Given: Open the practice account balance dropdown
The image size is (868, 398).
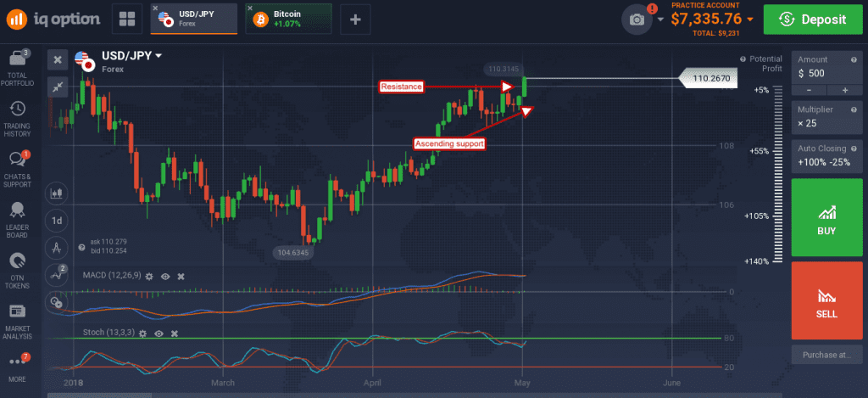Looking at the screenshot, I should (712, 19).
